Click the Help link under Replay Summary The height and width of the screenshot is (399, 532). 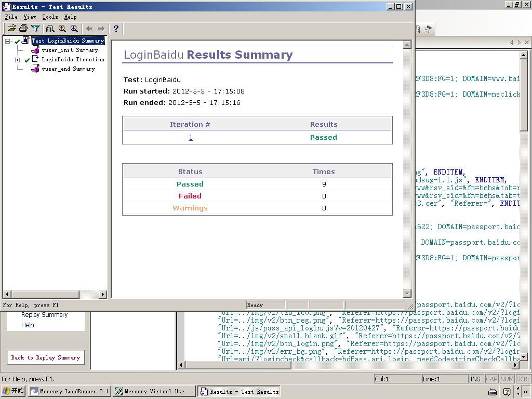[x=28, y=325]
